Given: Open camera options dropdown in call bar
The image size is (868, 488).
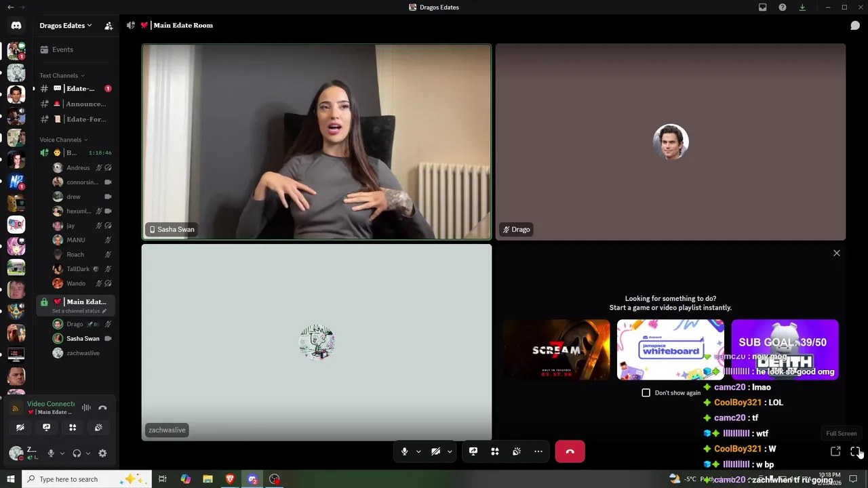Looking at the screenshot, I should click(450, 451).
